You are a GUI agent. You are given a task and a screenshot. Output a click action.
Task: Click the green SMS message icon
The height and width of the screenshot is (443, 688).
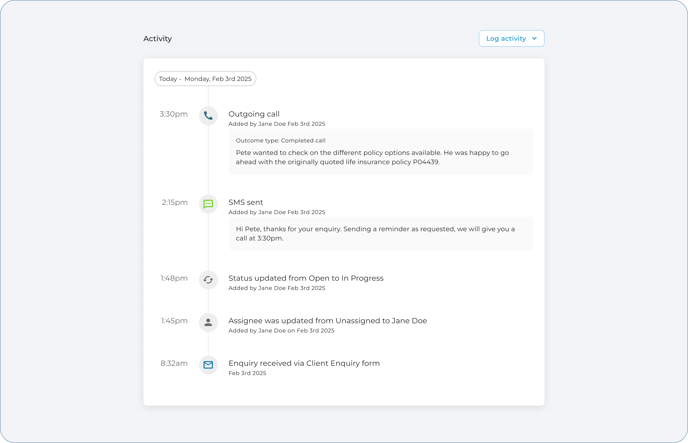pyautogui.click(x=208, y=204)
